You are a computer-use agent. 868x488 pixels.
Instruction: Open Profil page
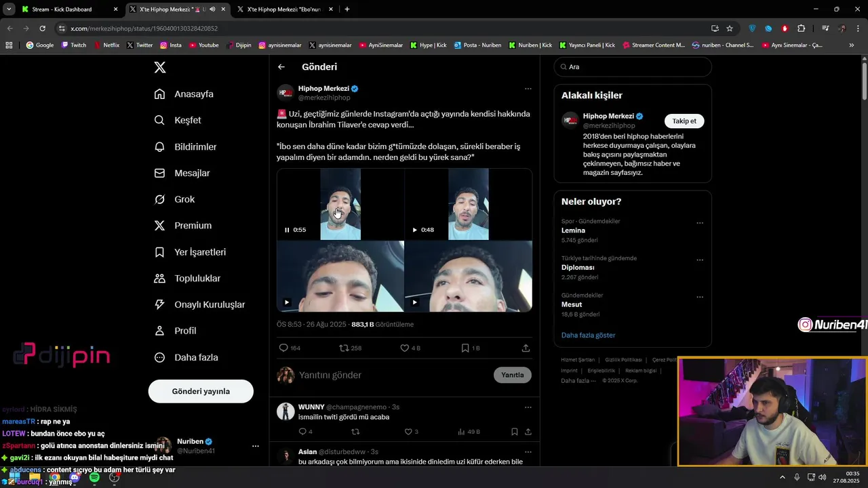(x=176, y=331)
